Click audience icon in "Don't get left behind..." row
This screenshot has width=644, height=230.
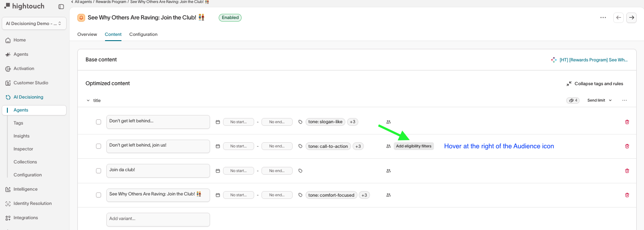click(x=389, y=122)
